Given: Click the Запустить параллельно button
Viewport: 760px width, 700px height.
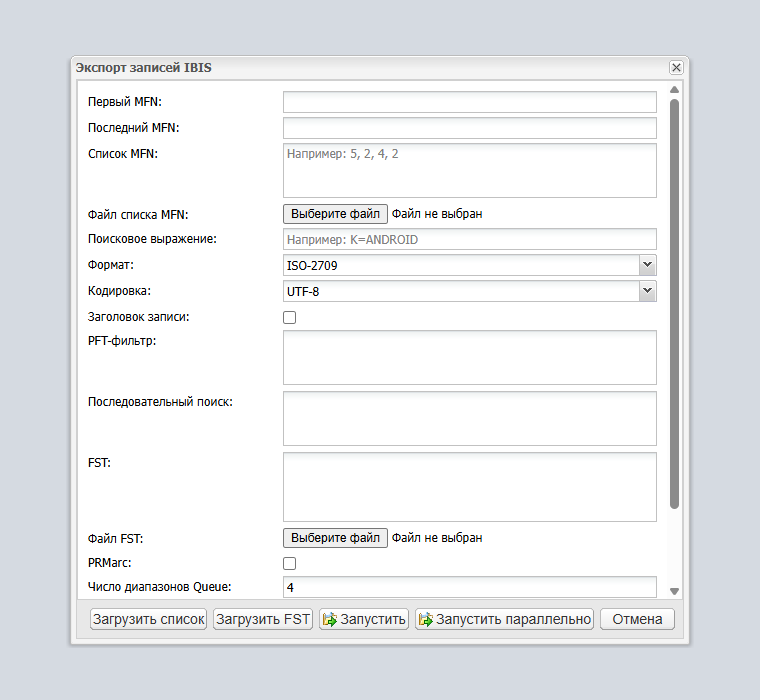Looking at the screenshot, I should pos(505,619).
